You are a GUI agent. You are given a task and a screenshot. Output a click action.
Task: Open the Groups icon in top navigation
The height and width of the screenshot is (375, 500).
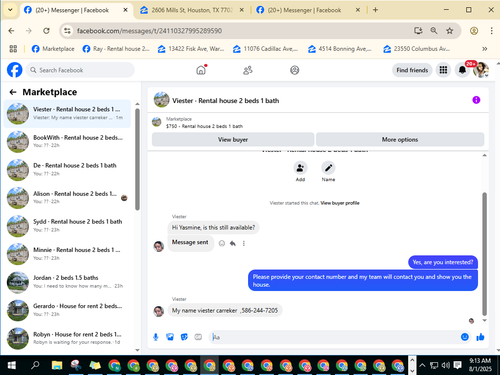(x=295, y=70)
